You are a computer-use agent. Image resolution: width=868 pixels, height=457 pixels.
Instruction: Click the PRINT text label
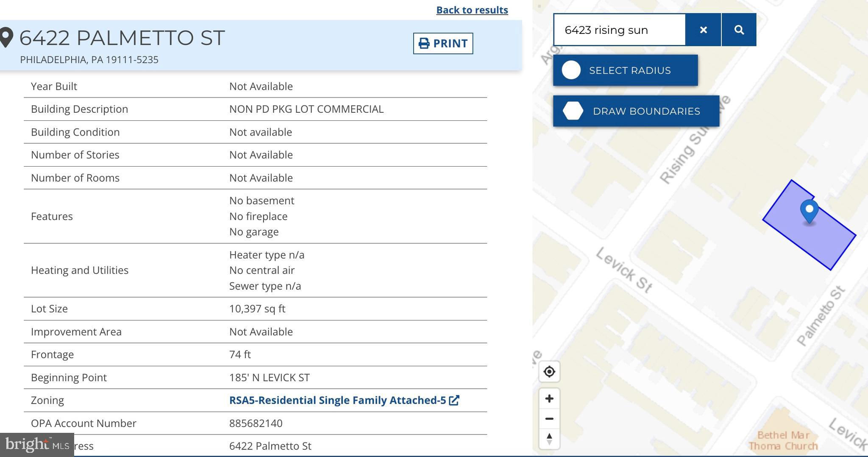pyautogui.click(x=450, y=43)
